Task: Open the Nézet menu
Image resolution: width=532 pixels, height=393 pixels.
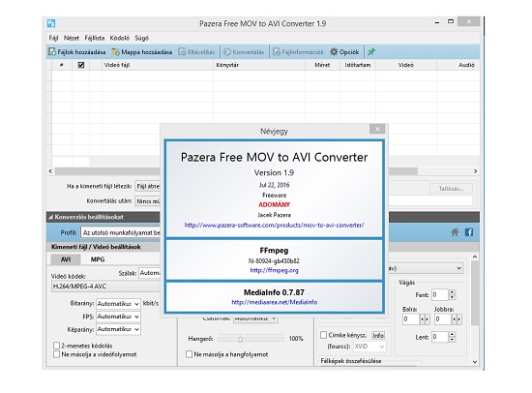Action: tap(72, 38)
